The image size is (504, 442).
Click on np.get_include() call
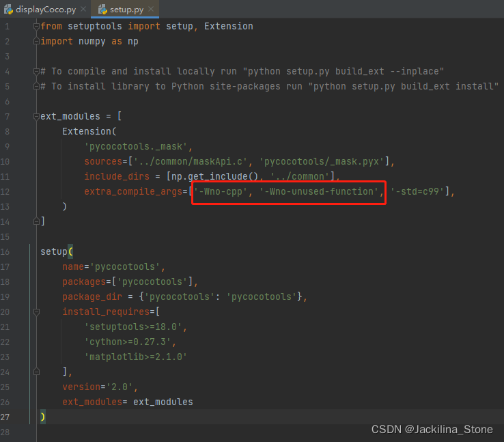(214, 176)
